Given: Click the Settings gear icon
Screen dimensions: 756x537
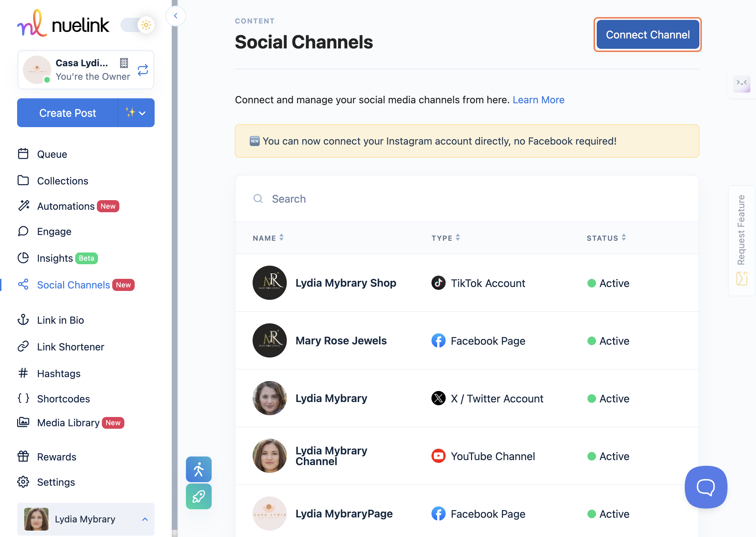Looking at the screenshot, I should [x=23, y=482].
